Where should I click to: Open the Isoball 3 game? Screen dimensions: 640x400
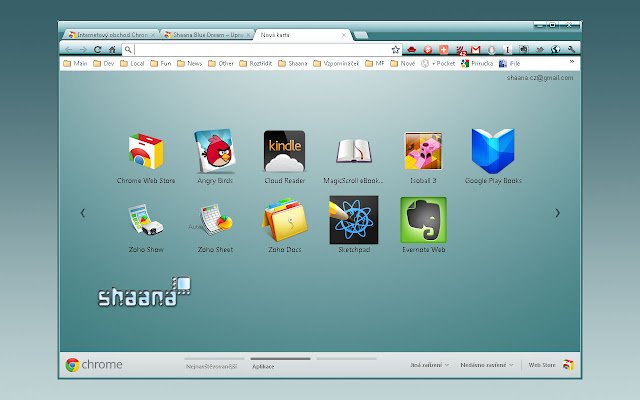tap(423, 151)
